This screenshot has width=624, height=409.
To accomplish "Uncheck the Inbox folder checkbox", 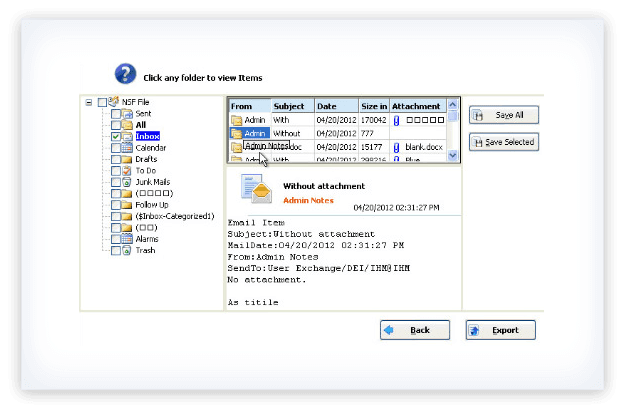I will (116, 136).
